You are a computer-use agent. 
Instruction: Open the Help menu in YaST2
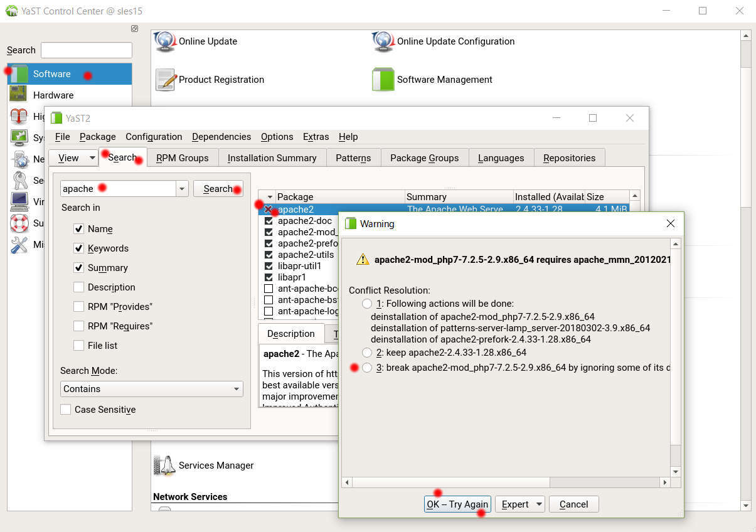tap(348, 137)
